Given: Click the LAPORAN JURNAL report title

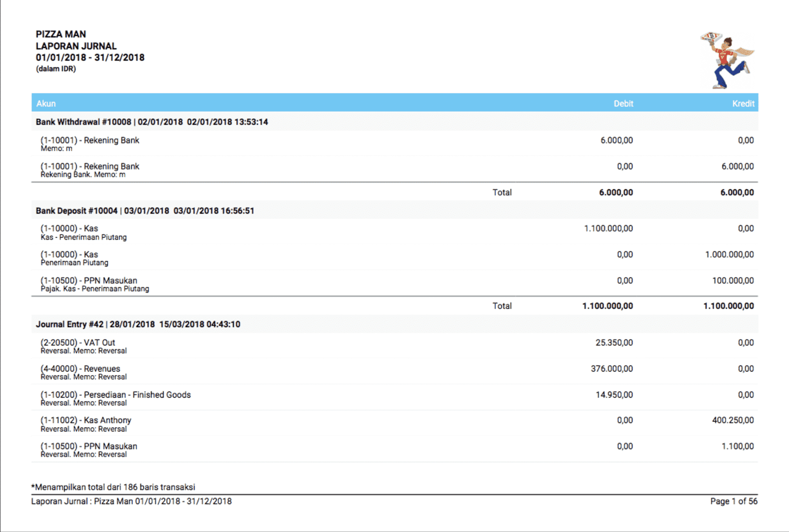Looking at the screenshot, I should coord(76,46).
